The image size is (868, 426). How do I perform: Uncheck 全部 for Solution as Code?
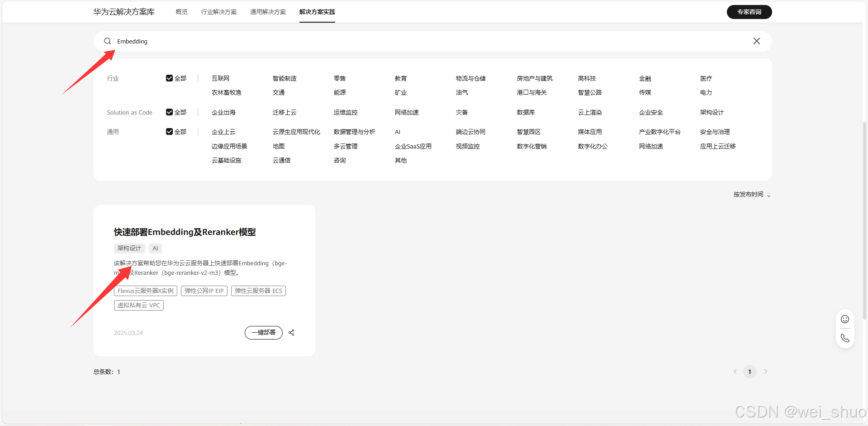(x=169, y=112)
